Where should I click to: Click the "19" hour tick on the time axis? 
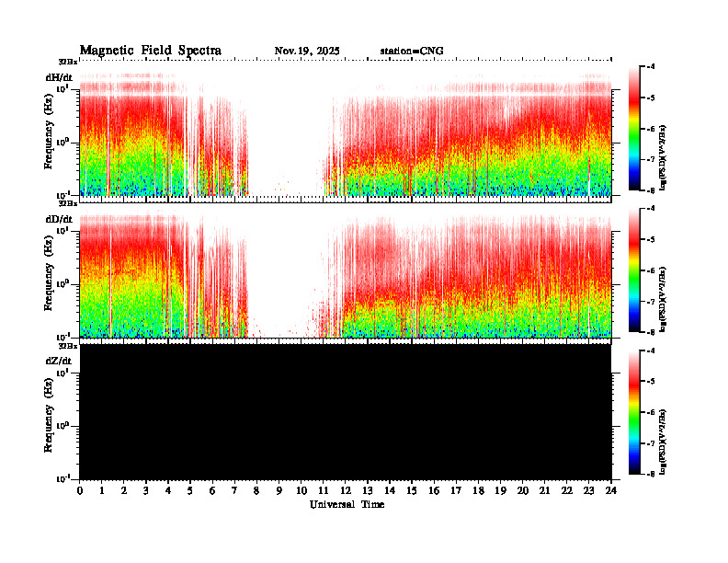[500, 491]
